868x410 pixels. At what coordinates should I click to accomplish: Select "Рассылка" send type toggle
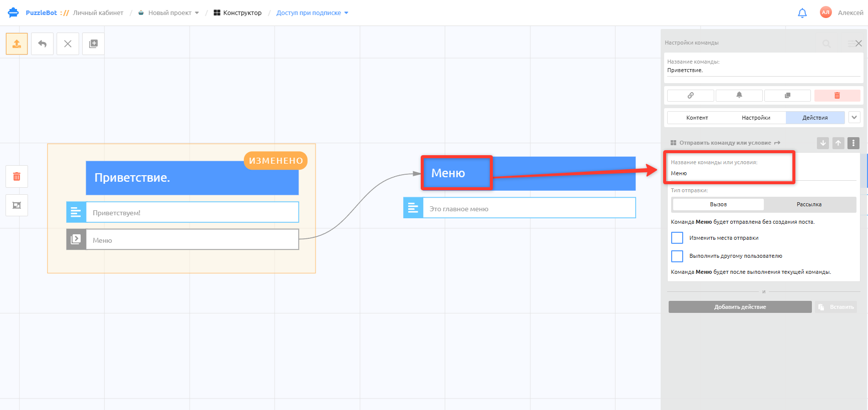pos(809,204)
